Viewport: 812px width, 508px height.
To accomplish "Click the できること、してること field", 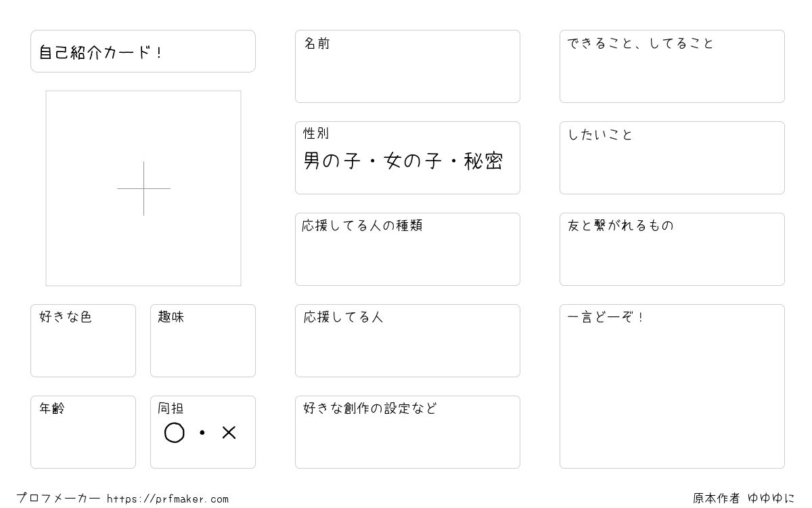I will click(x=672, y=66).
